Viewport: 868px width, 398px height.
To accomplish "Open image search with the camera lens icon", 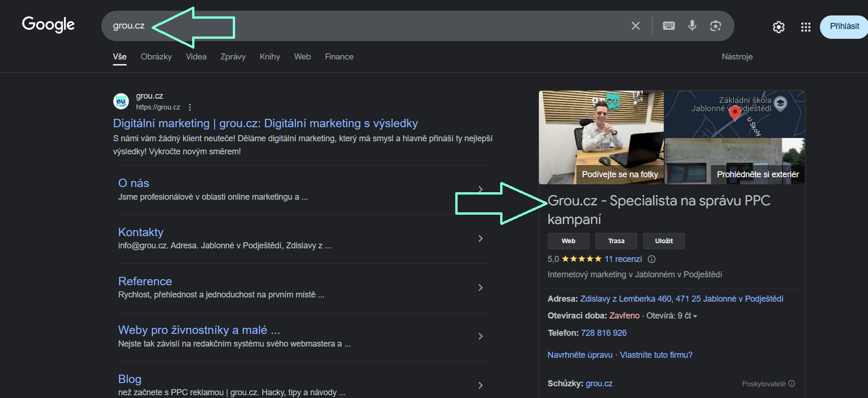I will point(715,26).
